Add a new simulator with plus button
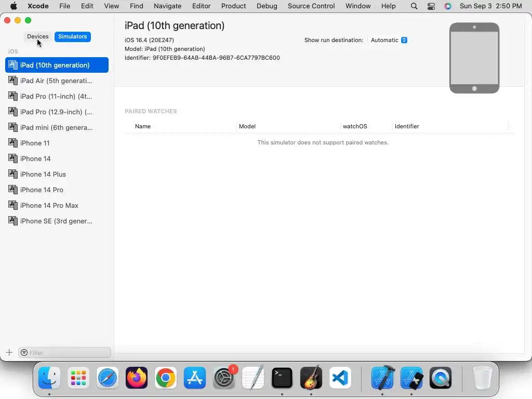Viewport: 532px width, 399px height. pyautogui.click(x=9, y=353)
